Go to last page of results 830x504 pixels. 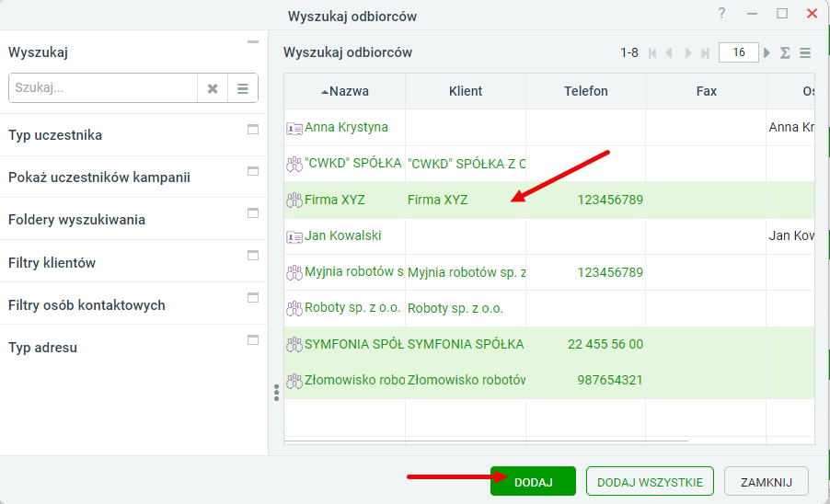click(705, 53)
